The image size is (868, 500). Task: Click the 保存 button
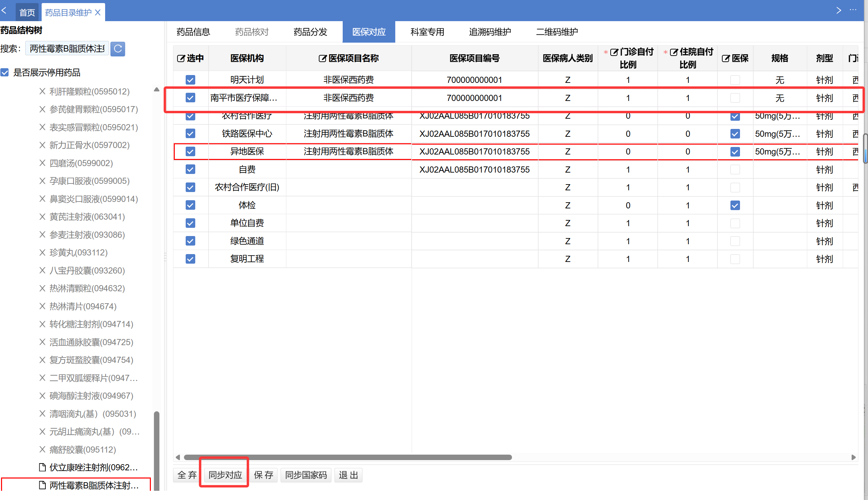[264, 475]
